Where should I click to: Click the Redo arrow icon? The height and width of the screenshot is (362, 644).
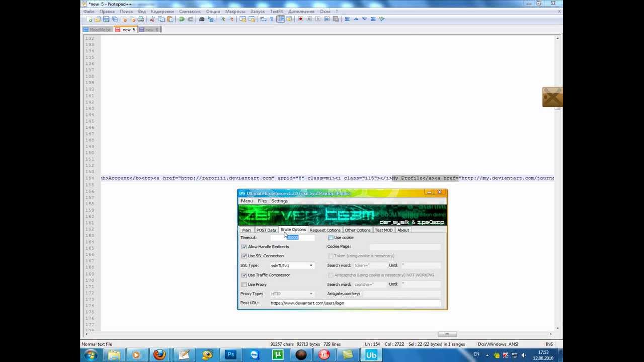(191, 19)
